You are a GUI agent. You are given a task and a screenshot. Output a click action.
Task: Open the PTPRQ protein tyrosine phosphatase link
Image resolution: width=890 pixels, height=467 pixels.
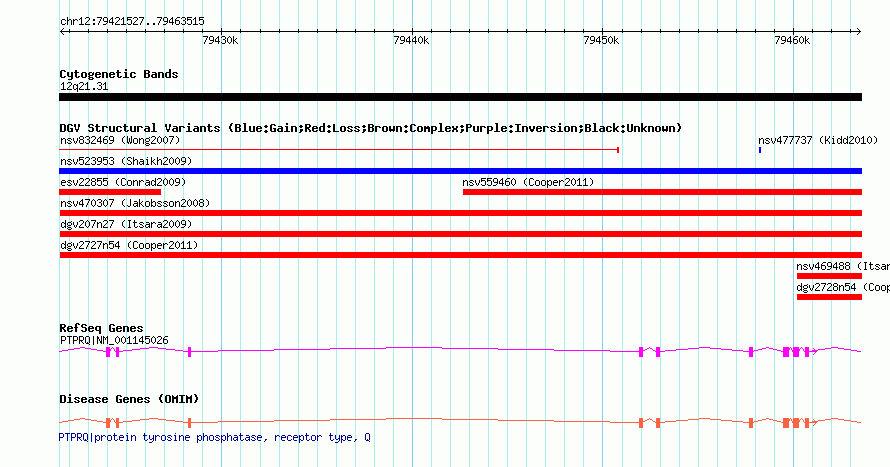click(x=215, y=437)
